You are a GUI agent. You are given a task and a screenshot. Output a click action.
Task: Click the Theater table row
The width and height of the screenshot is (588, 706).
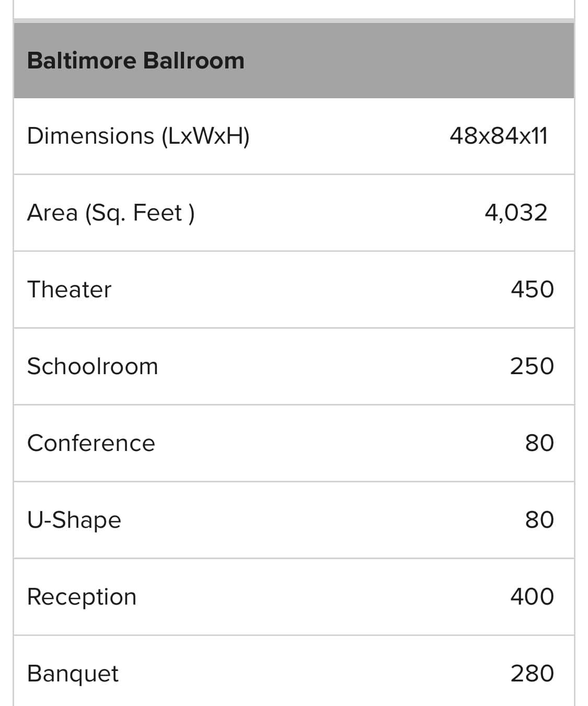[x=294, y=290]
